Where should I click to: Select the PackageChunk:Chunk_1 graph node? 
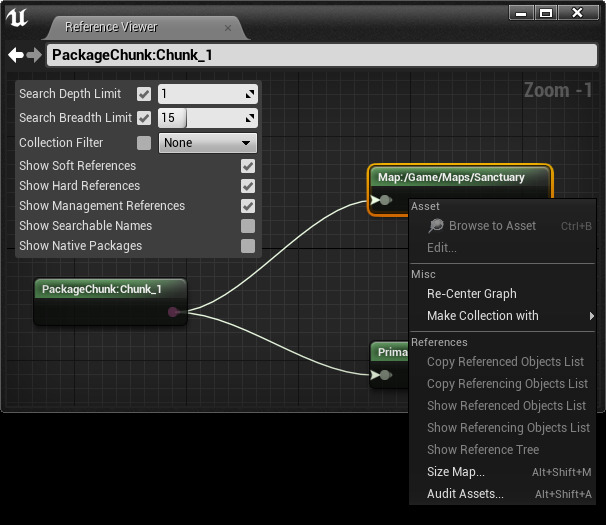click(101, 290)
